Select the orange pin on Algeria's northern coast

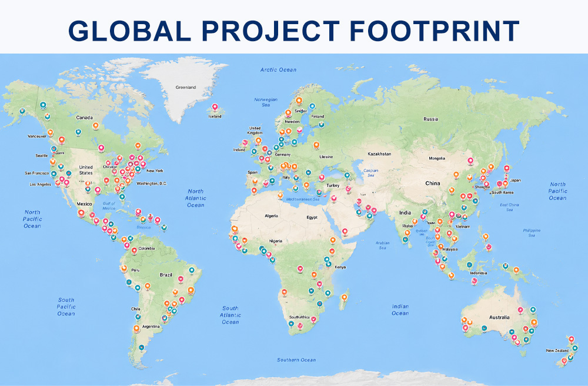[x=280, y=195]
